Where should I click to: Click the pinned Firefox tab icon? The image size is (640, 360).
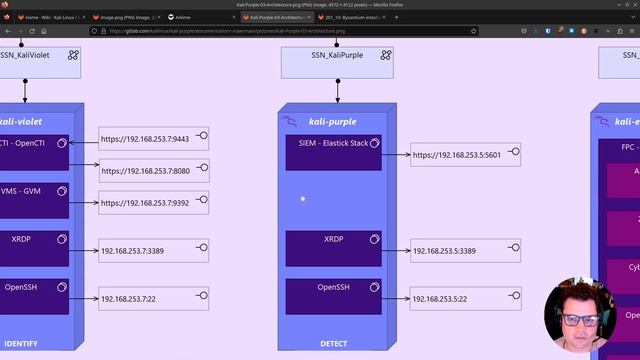(7, 17)
